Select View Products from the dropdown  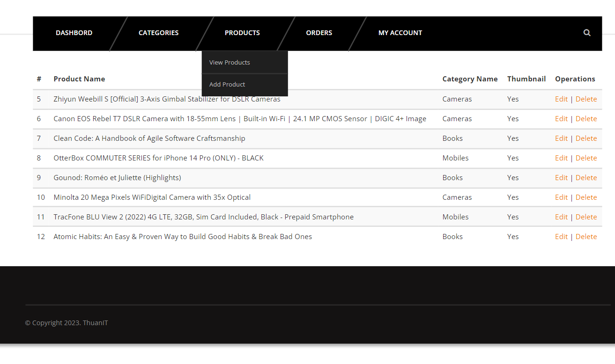click(x=230, y=62)
